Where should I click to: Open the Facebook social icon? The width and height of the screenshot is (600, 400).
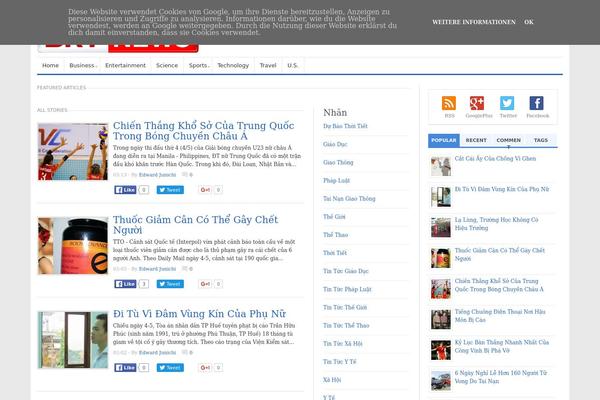tap(536, 103)
